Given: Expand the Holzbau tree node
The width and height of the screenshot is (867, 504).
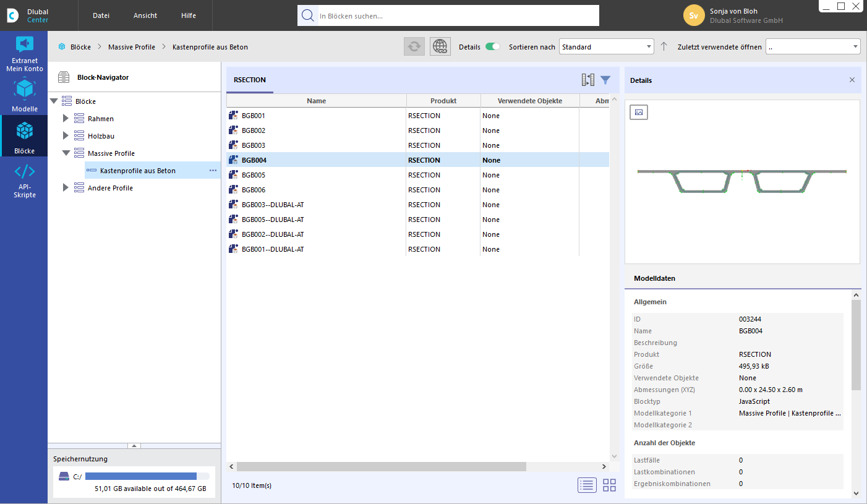Looking at the screenshot, I should click(66, 135).
